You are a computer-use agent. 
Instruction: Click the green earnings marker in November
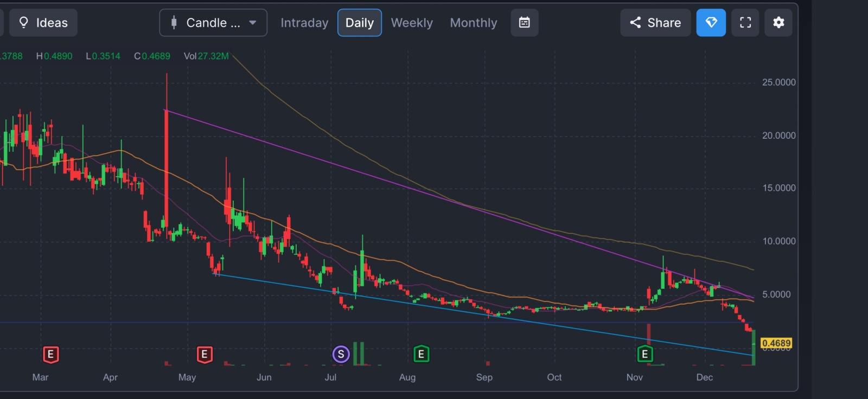coord(644,355)
